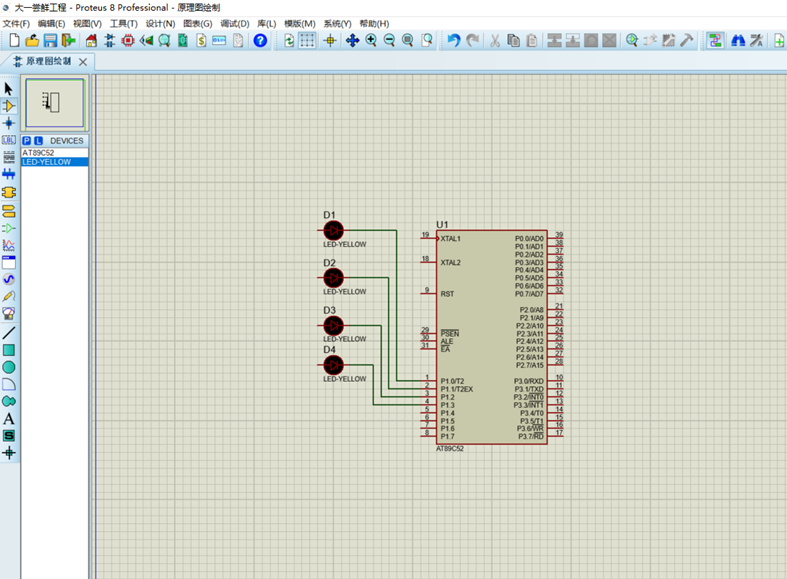This screenshot has height=579, width=787.
Task: Go to the Home page icon
Action: pyautogui.click(x=91, y=40)
